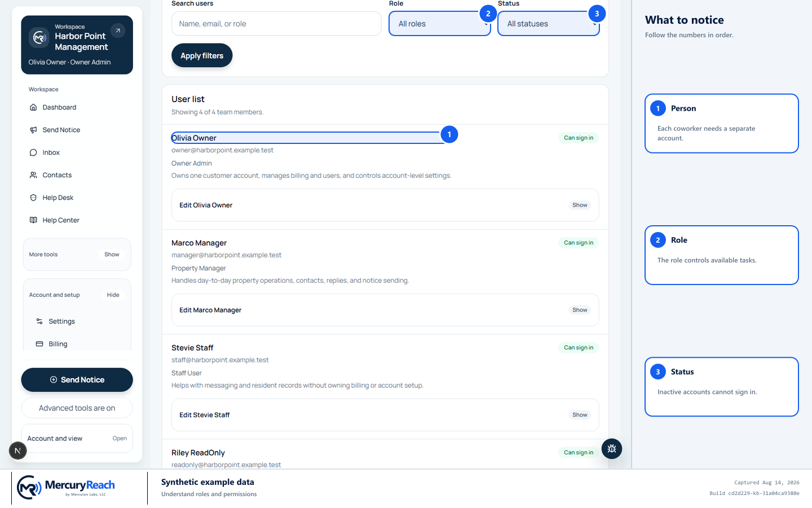Expand the More tools section with Show
812x508 pixels.
pos(112,255)
